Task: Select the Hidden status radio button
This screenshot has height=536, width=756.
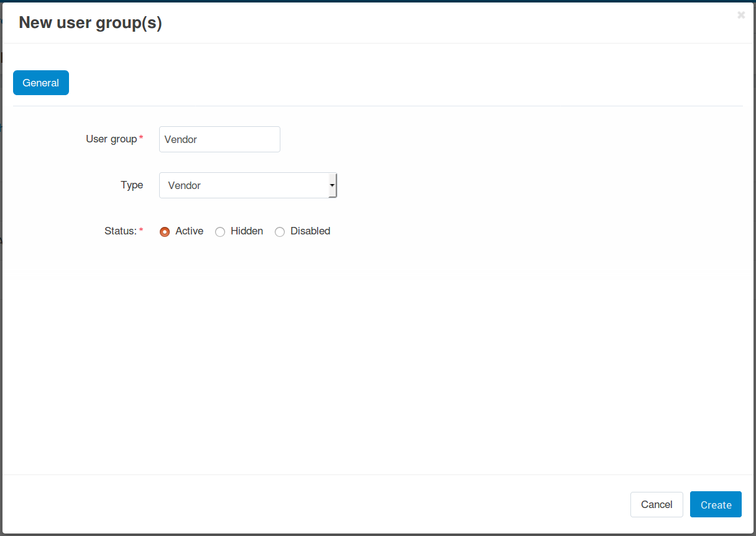Action: (219, 232)
